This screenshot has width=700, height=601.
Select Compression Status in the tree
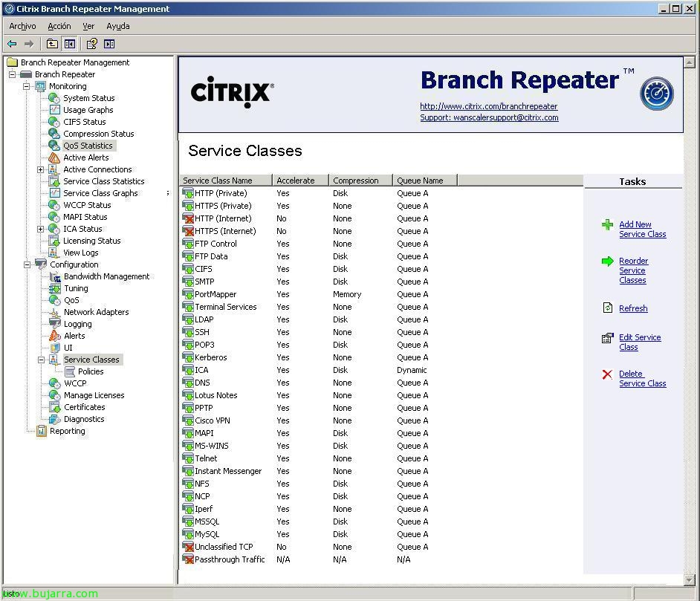pos(99,134)
